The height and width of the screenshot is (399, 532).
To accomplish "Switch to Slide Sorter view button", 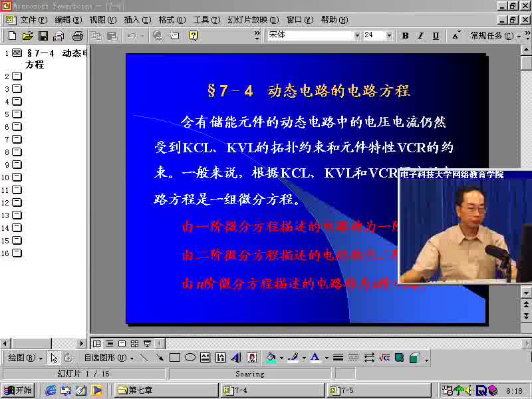I will 134,343.
